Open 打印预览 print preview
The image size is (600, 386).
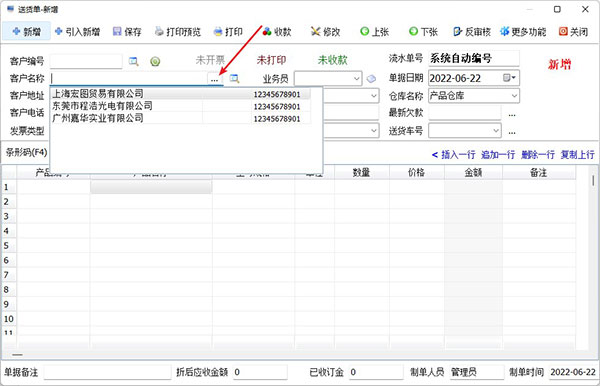(178, 31)
